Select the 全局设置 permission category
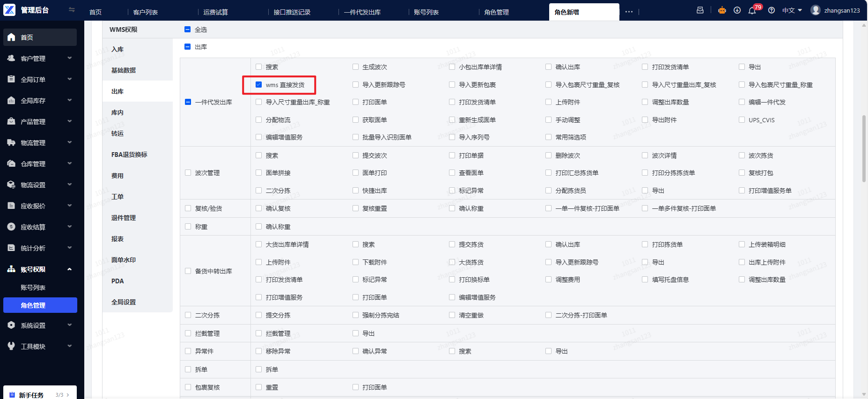The image size is (868, 399). point(138,302)
